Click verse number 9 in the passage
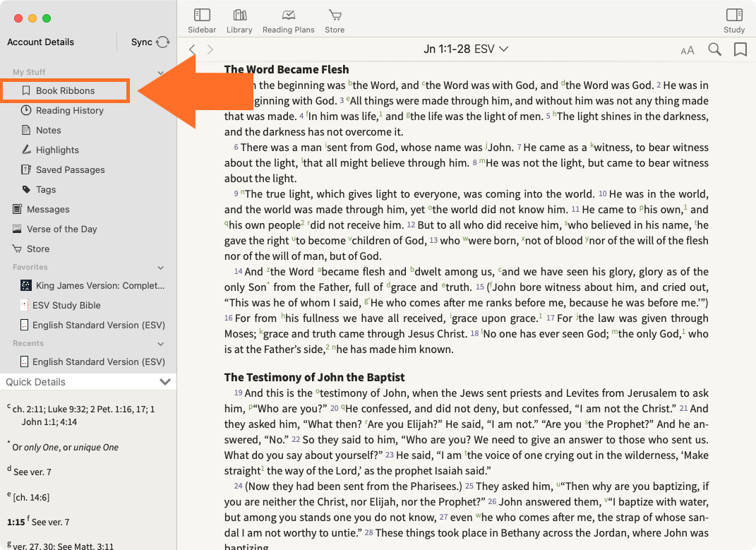The width and height of the screenshot is (756, 550). click(236, 194)
